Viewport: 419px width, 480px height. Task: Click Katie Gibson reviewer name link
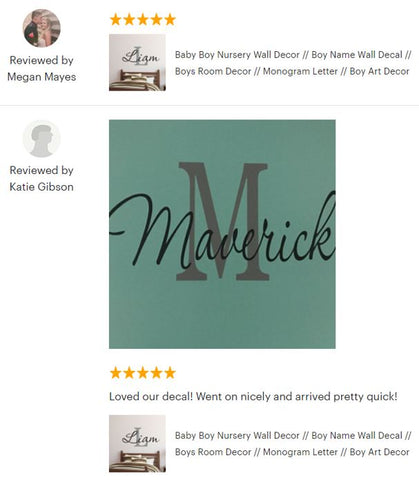(42, 187)
